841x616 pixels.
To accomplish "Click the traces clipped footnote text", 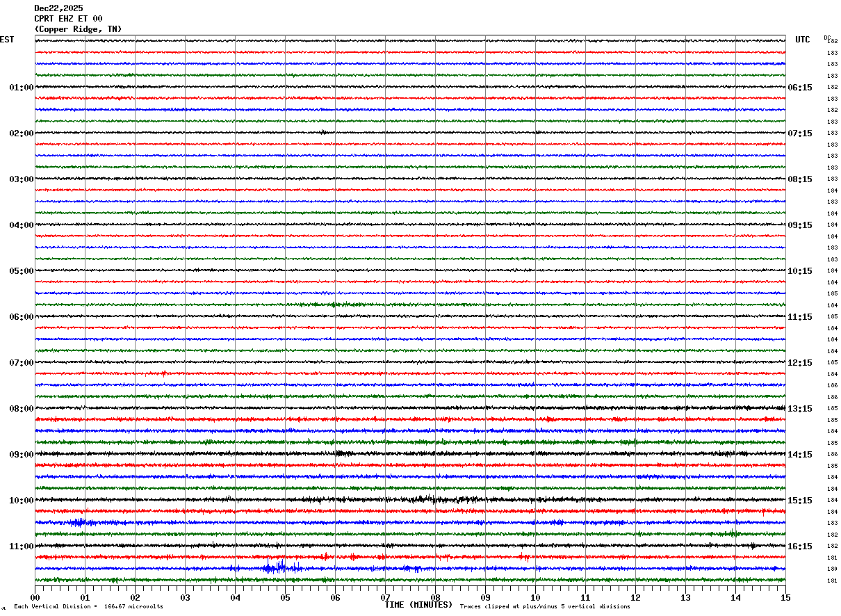I will (x=545, y=607).
